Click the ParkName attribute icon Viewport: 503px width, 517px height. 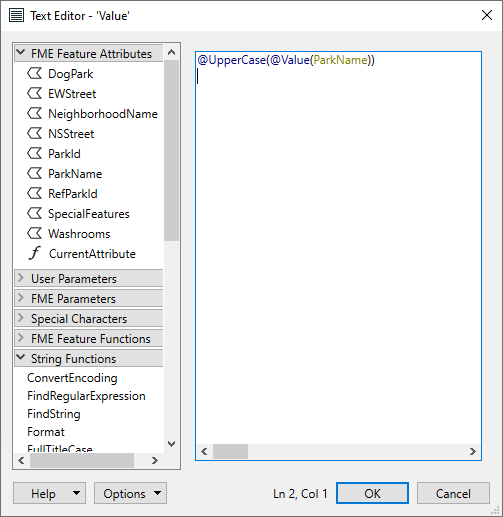pos(35,173)
